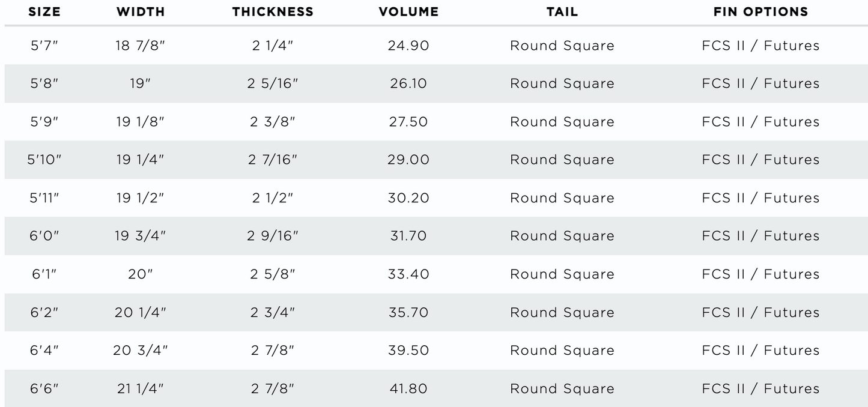This screenshot has width=868, height=407.
Task: Click the SIZE column header
Action: [44, 11]
